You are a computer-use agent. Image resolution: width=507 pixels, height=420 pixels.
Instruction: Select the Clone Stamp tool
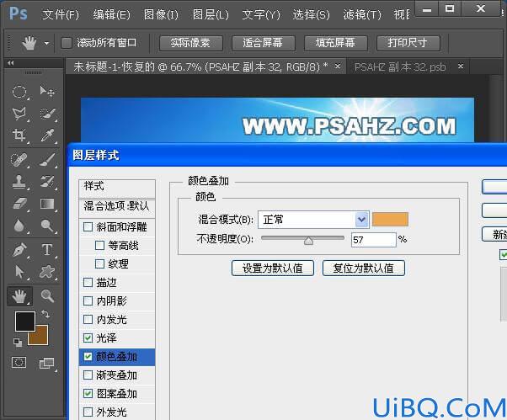(x=19, y=182)
